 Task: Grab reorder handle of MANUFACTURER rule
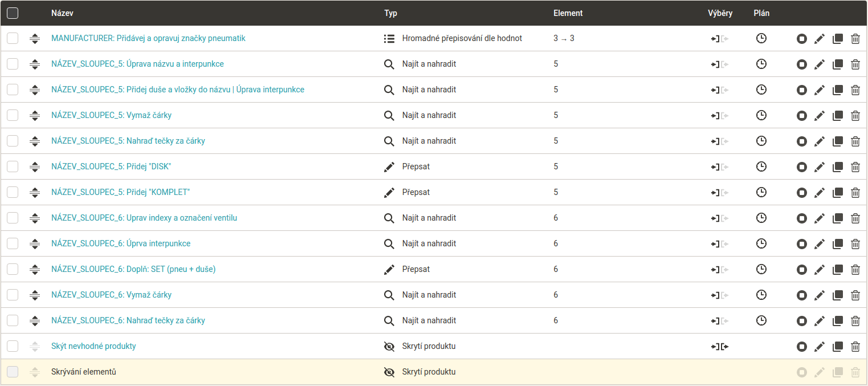coord(35,39)
